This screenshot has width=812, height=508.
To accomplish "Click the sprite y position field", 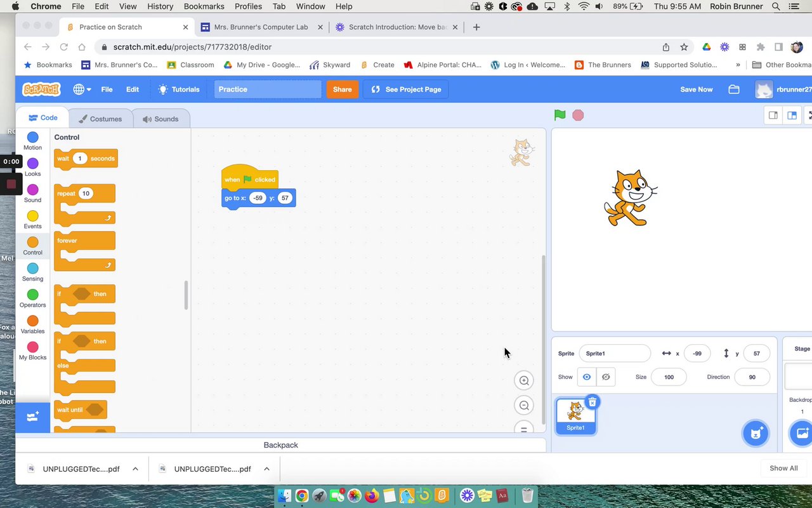I will (x=756, y=353).
